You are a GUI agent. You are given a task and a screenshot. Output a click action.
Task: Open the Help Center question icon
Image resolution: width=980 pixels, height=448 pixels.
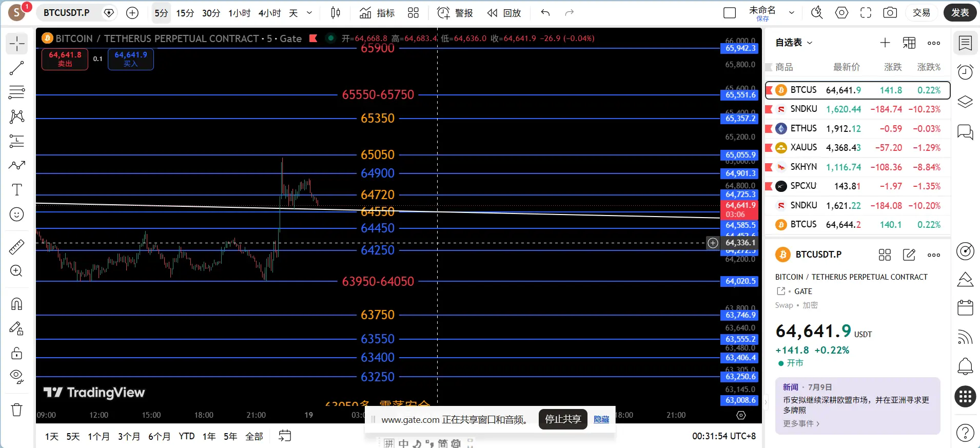pyautogui.click(x=965, y=433)
